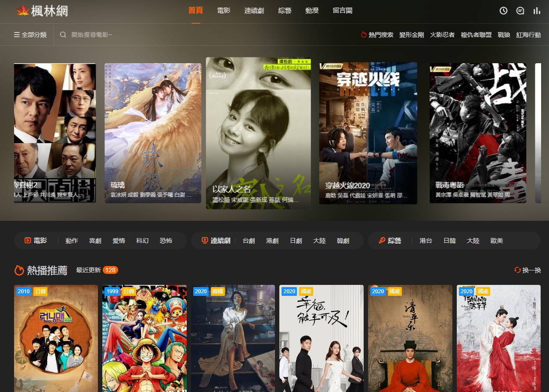Click the 換一換 refresh icon
The height and width of the screenshot is (392, 549).
coord(517,270)
